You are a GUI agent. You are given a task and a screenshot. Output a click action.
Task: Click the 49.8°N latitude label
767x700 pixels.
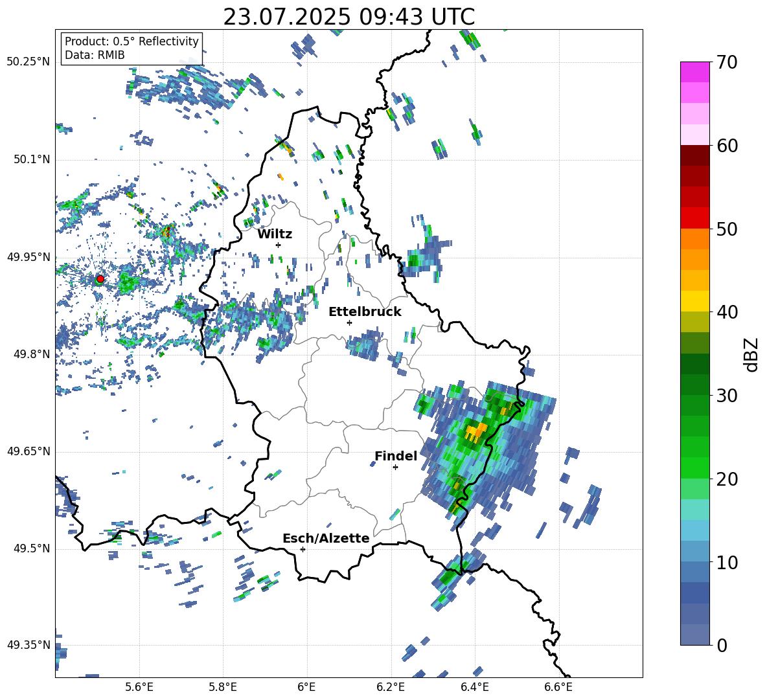(31, 354)
